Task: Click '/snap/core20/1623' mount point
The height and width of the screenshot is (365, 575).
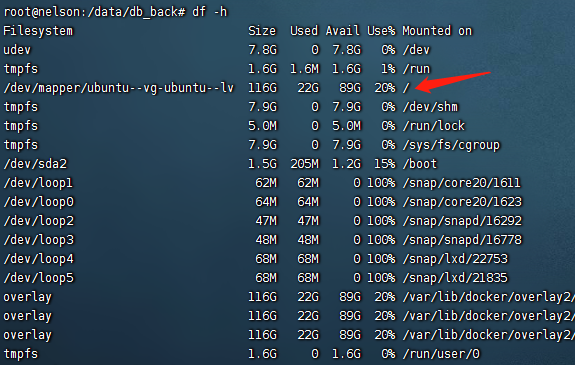Action: (x=462, y=202)
